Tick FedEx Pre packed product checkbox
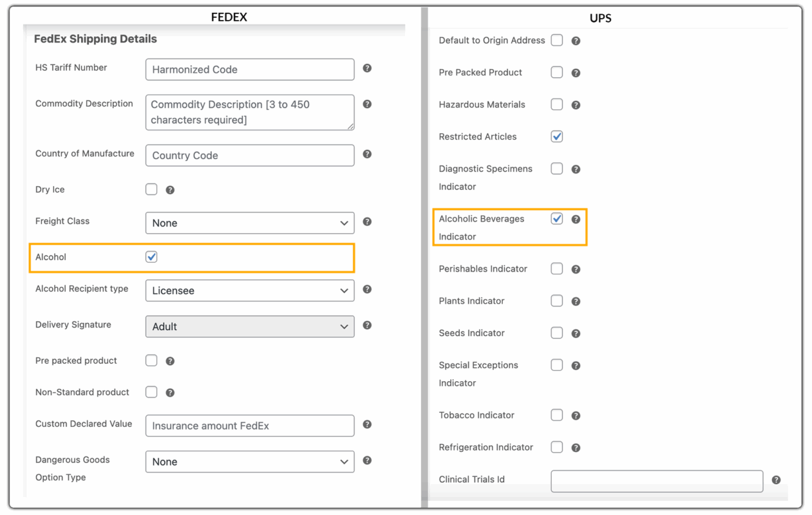 coord(151,360)
